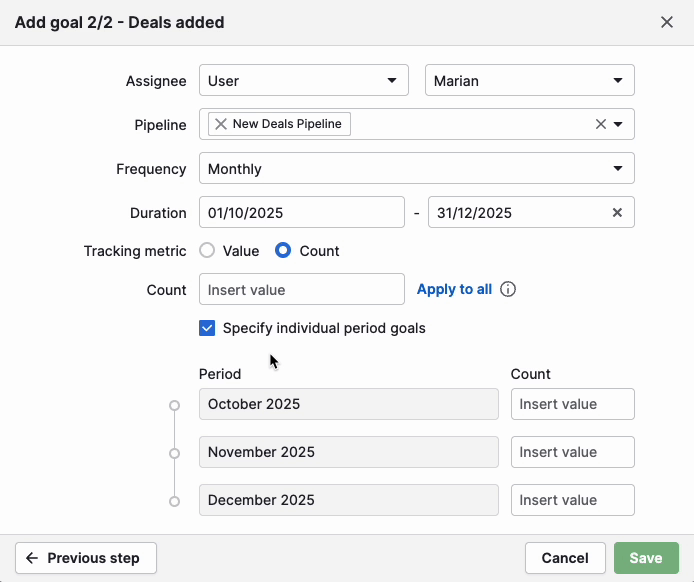Clear the duration end date
The width and height of the screenshot is (694, 582).
point(617,212)
